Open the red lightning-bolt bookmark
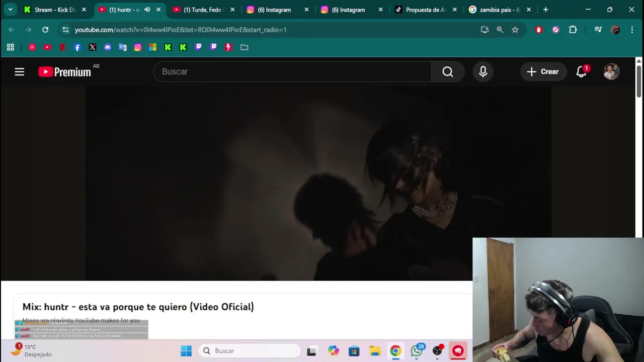The image size is (644, 362). (228, 47)
